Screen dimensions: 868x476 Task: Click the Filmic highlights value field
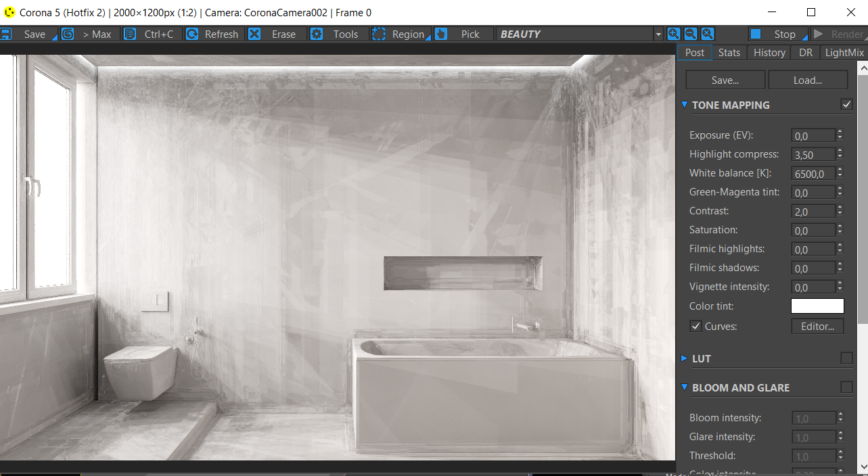tap(813, 249)
